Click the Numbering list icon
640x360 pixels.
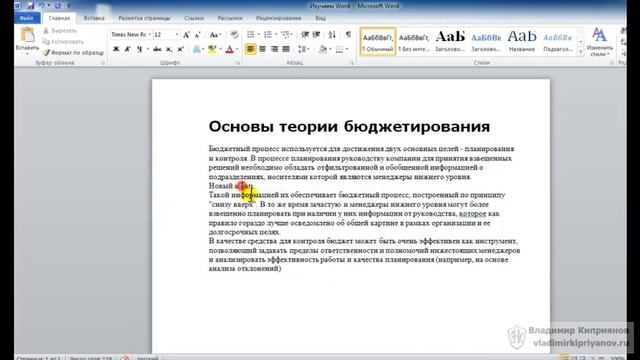tap(268, 35)
